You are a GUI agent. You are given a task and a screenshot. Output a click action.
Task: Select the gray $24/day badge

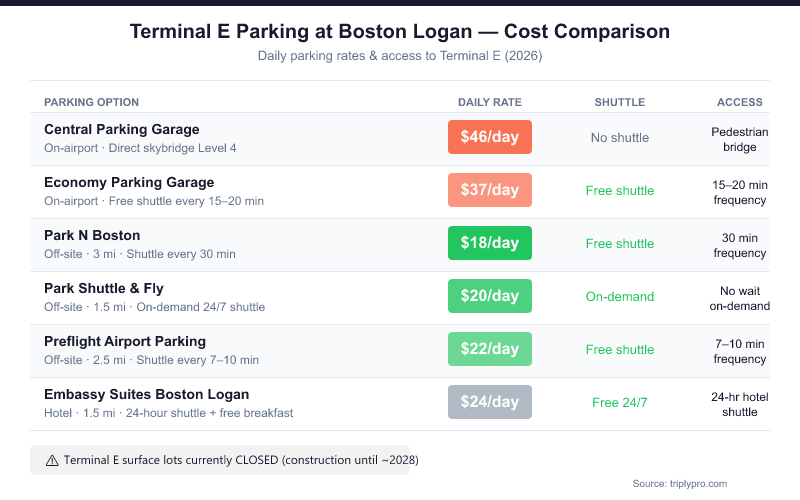click(490, 402)
